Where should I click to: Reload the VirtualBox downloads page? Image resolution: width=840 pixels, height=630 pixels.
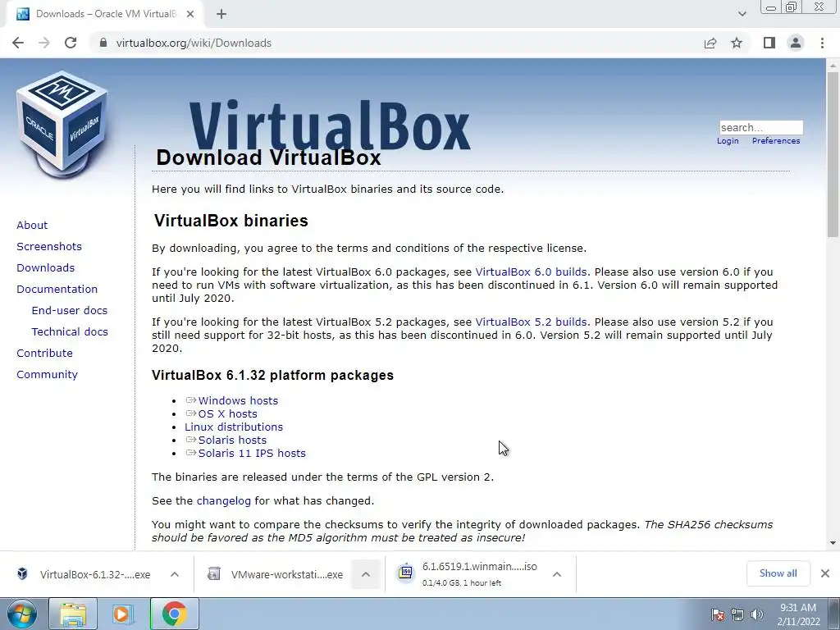point(71,43)
